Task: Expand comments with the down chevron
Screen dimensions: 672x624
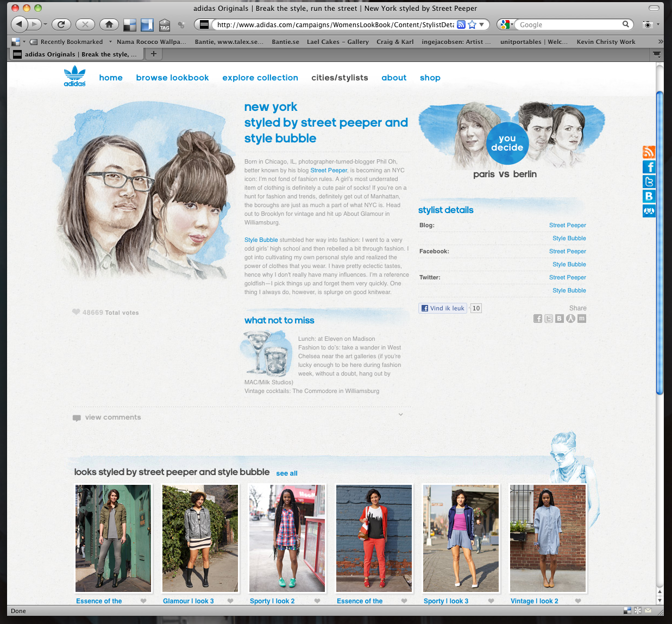Action: coord(401,414)
